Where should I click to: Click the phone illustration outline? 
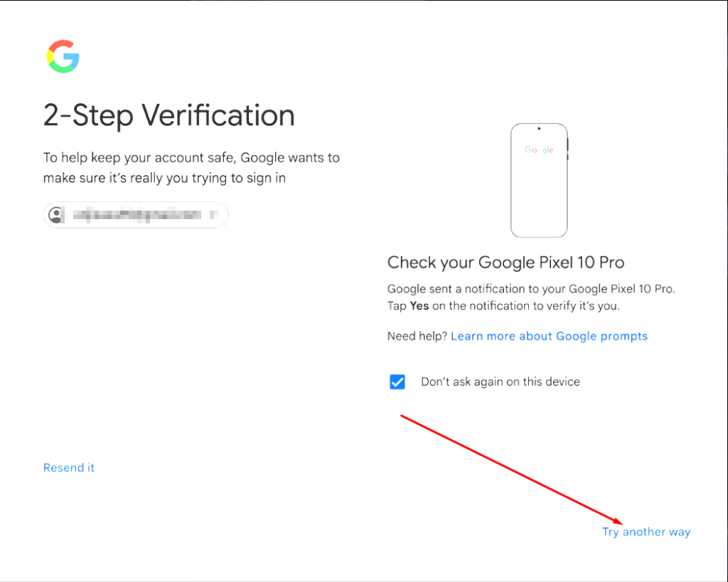click(539, 180)
